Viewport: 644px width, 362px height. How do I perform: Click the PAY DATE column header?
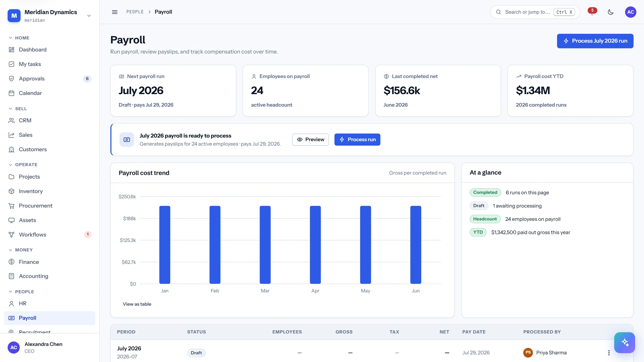pyautogui.click(x=474, y=332)
